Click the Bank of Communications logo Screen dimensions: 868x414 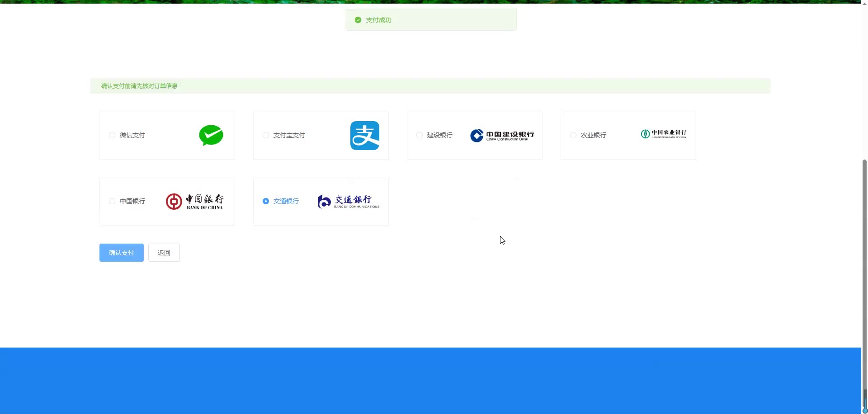349,202
